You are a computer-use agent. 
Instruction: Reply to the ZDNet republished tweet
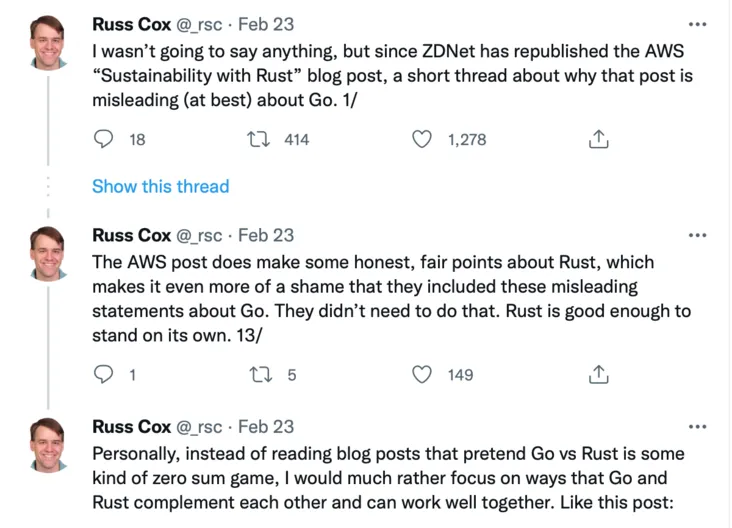[x=104, y=139]
